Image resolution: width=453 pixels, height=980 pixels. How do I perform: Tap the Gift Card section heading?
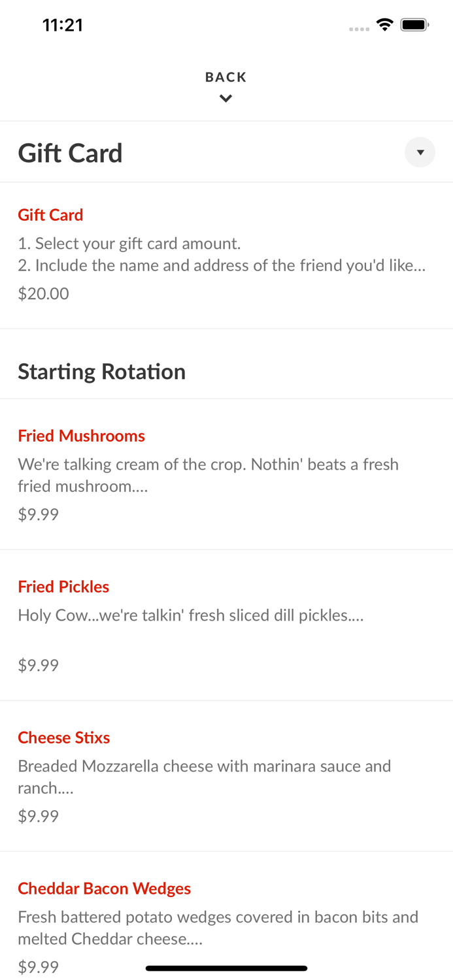point(70,153)
